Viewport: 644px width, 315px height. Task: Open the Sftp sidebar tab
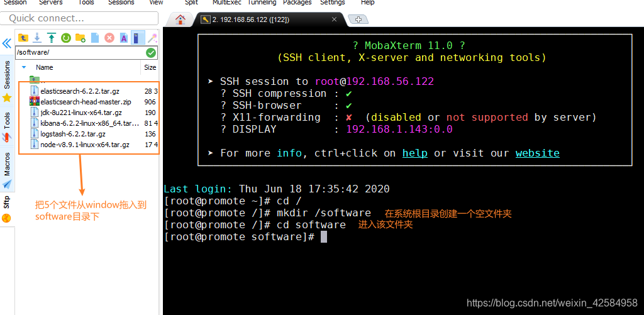point(7,209)
